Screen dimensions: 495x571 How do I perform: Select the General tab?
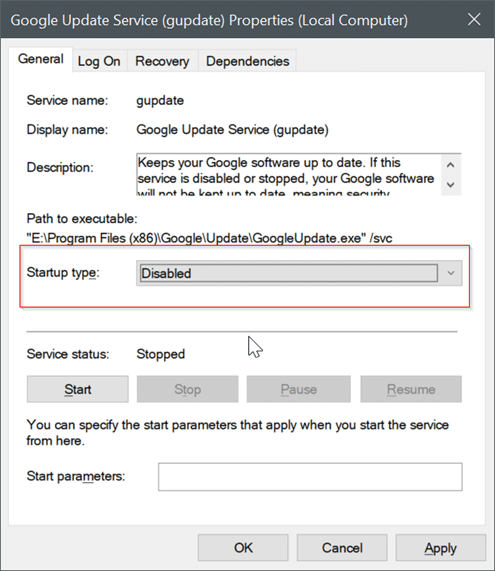click(40, 59)
